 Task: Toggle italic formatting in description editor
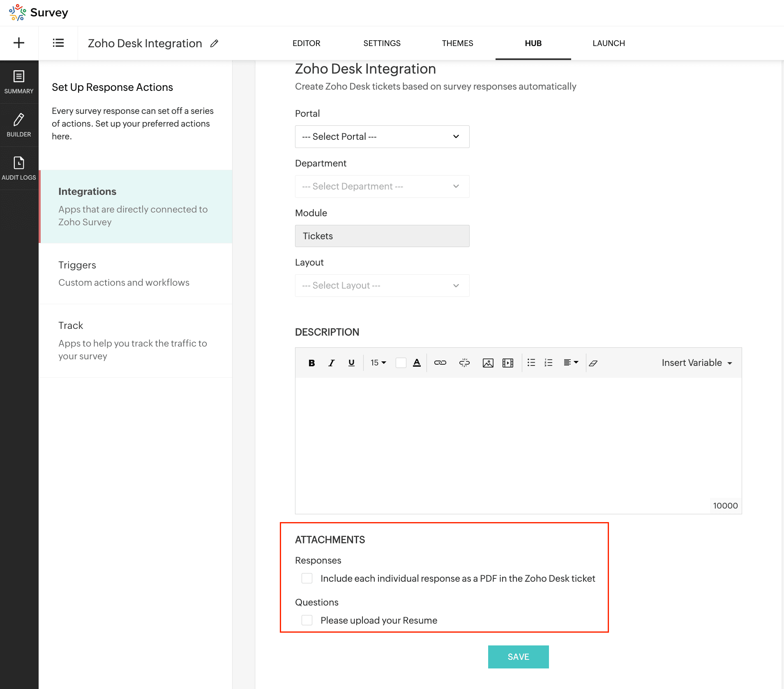tap(332, 363)
